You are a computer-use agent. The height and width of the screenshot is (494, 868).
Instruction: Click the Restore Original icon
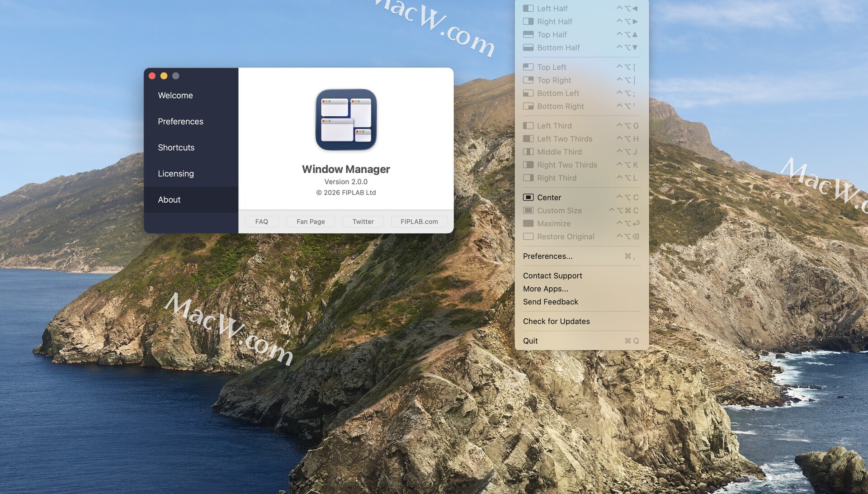tap(528, 237)
